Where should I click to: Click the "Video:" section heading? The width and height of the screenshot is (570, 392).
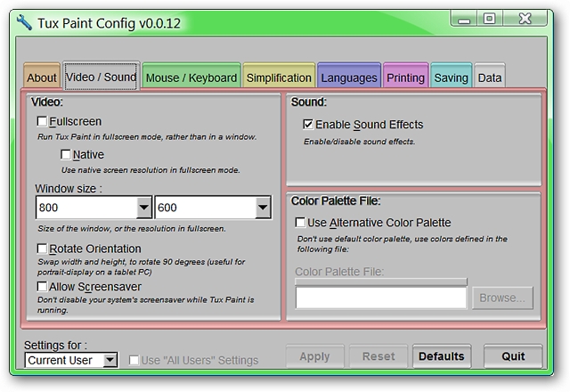[x=47, y=102]
